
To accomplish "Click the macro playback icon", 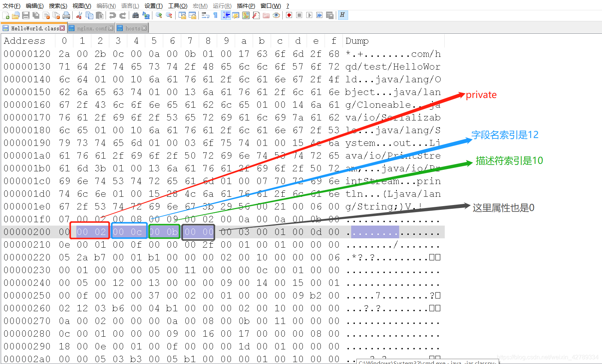I will (309, 15).
